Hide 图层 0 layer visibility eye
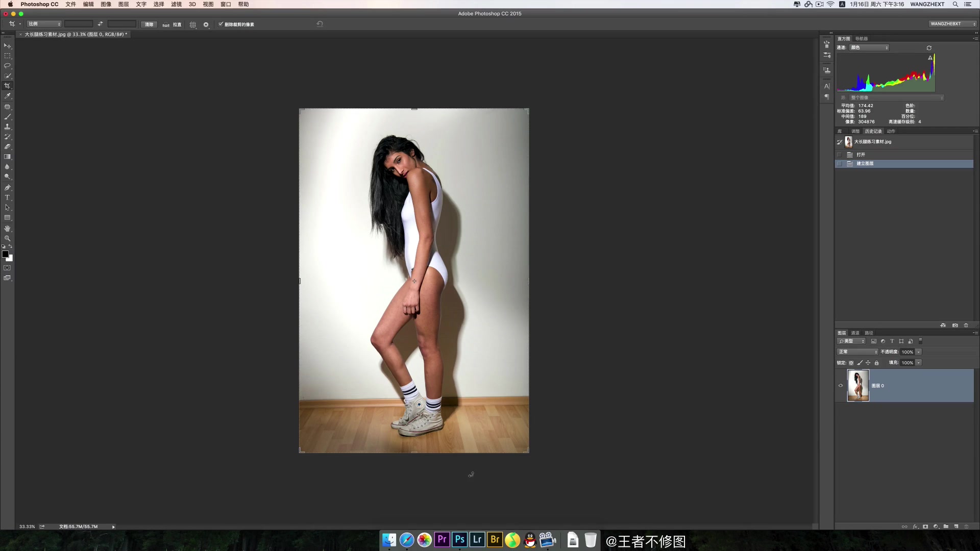Image resolution: width=980 pixels, height=551 pixels. [x=841, y=386]
